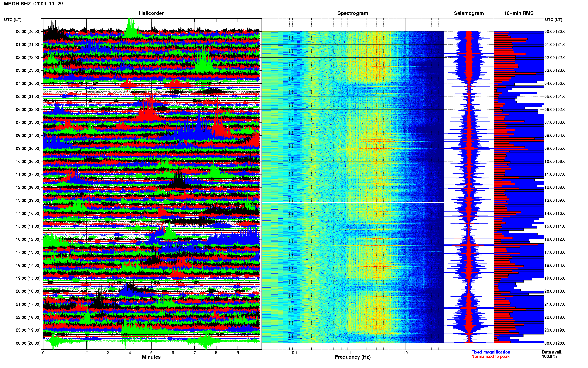Click the Helicorder x-axis tick 6

tap(173, 353)
